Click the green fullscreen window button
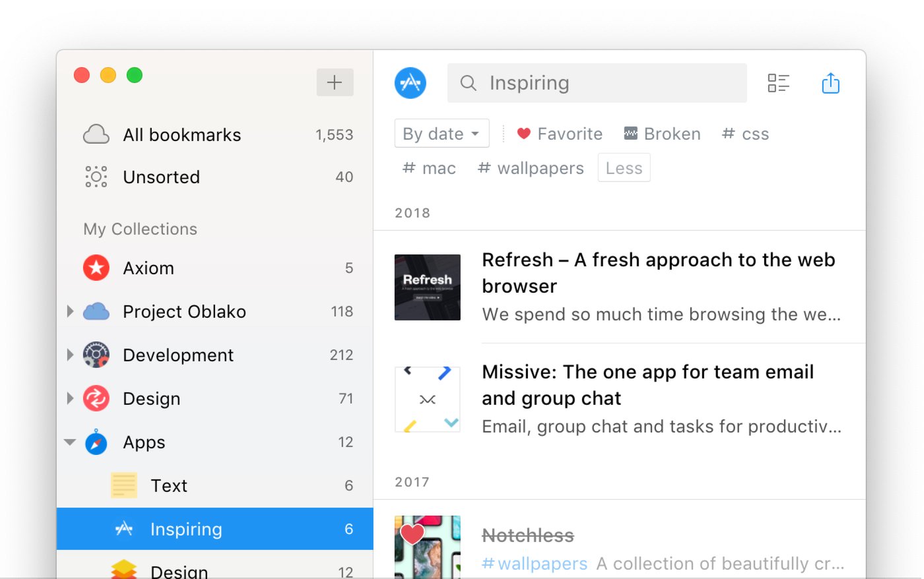This screenshot has width=924, height=579. tap(135, 75)
